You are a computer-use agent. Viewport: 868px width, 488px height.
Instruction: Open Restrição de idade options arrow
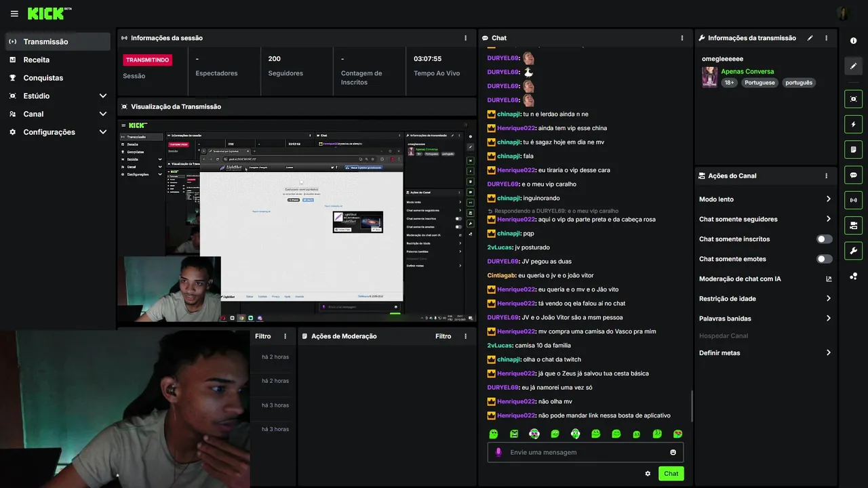pos(829,298)
